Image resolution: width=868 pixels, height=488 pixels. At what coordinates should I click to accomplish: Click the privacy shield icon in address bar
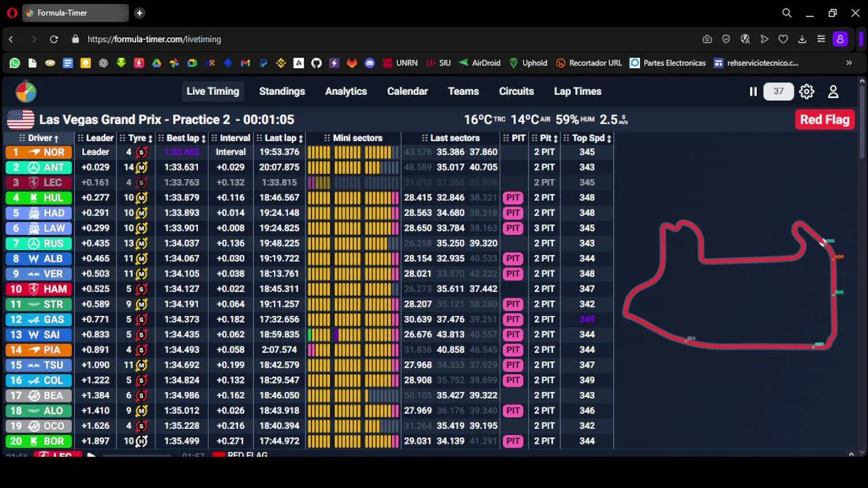pyautogui.click(x=726, y=39)
